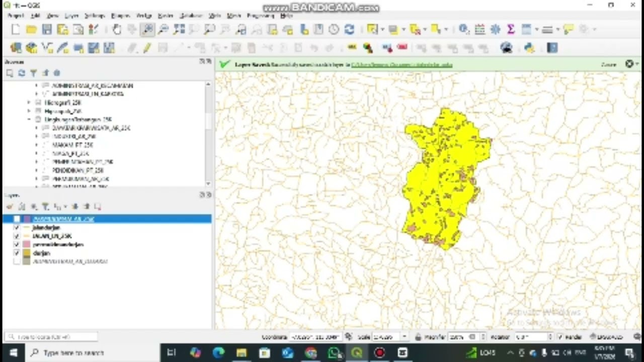This screenshot has height=362, width=644.
Task: Expand the PENDIDIKAN_PT_25K item
Action: point(37,170)
